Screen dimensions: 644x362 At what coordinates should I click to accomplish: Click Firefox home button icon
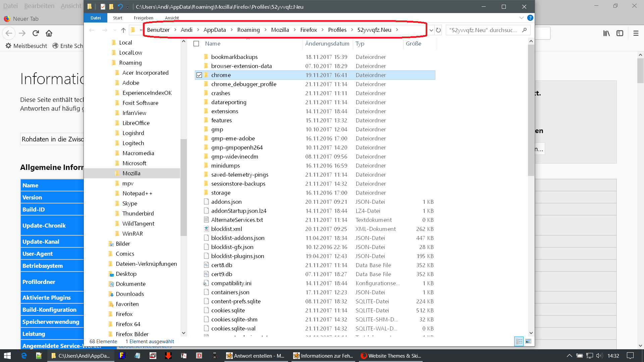click(x=49, y=33)
